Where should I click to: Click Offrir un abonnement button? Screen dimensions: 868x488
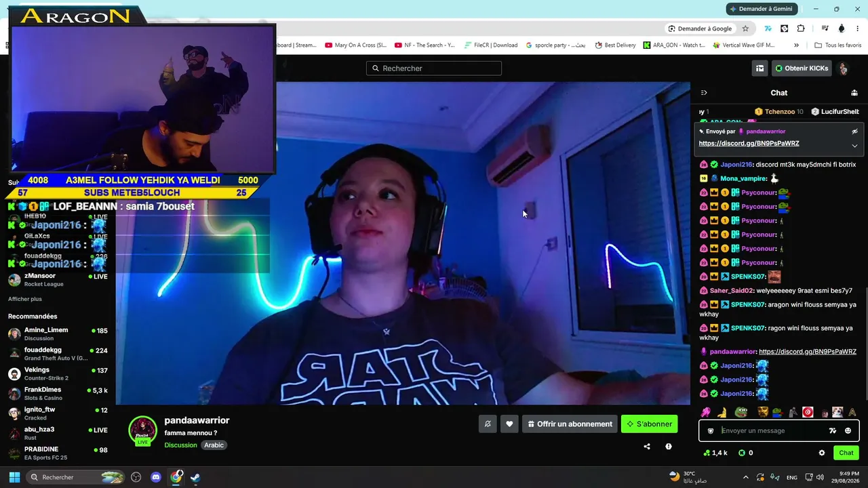[x=570, y=424]
